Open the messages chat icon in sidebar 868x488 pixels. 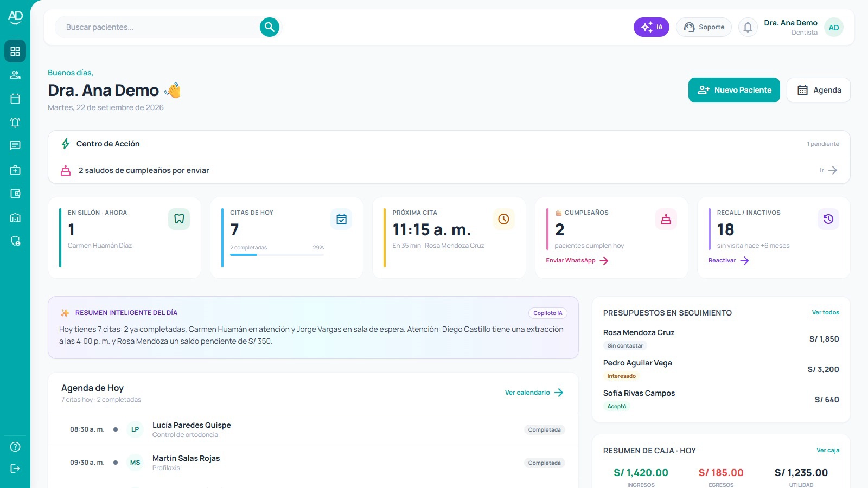pos(15,146)
